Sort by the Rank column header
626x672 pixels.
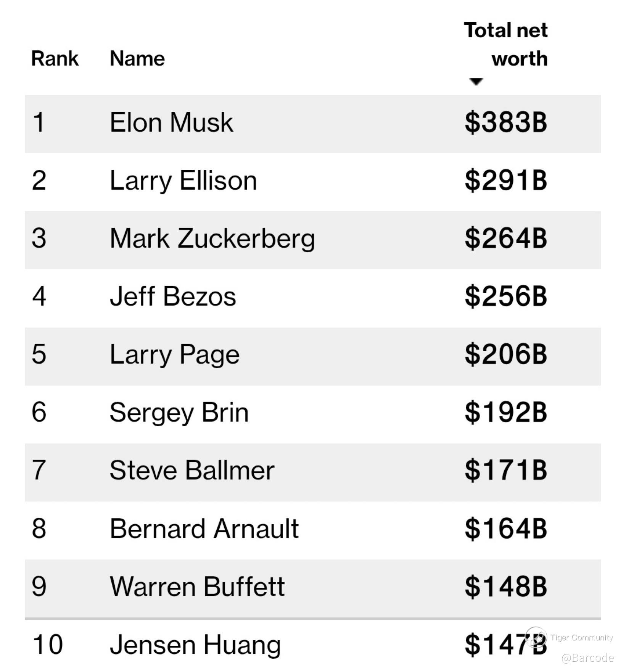click(x=55, y=58)
